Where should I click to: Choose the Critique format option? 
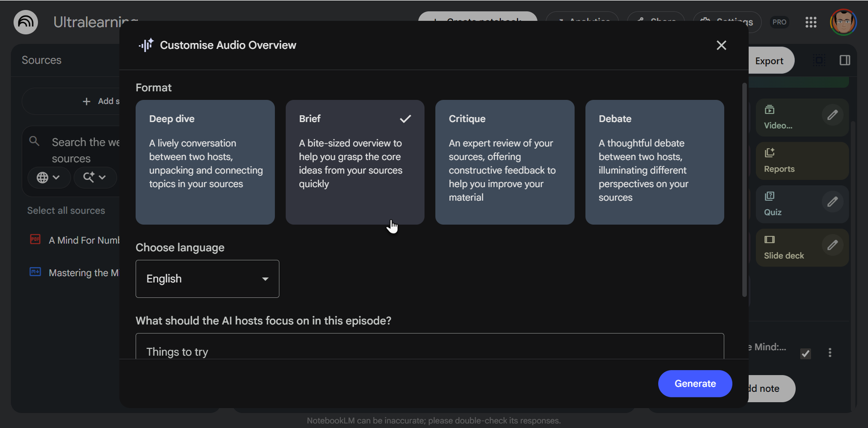(504, 162)
